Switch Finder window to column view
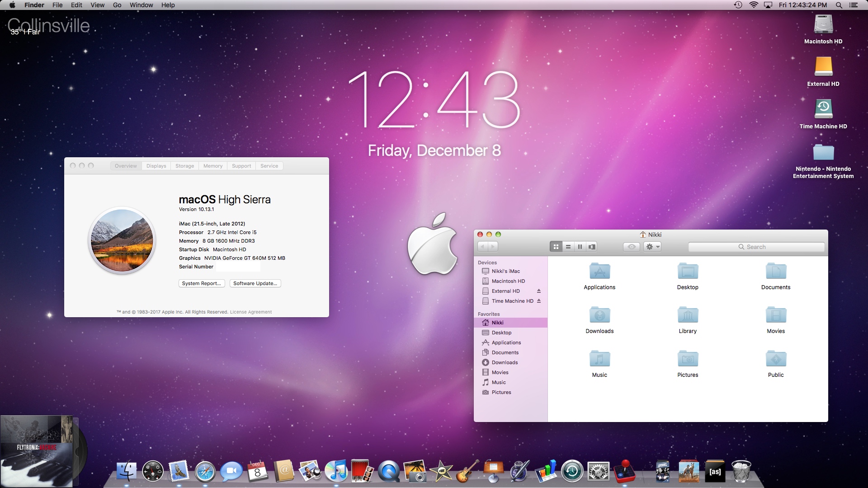This screenshot has width=868, height=488. (x=580, y=247)
